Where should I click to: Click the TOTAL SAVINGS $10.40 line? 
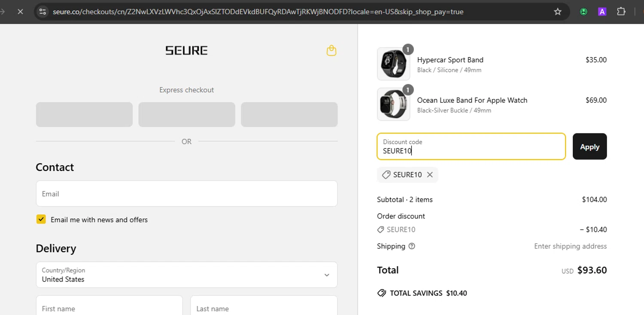point(422,293)
